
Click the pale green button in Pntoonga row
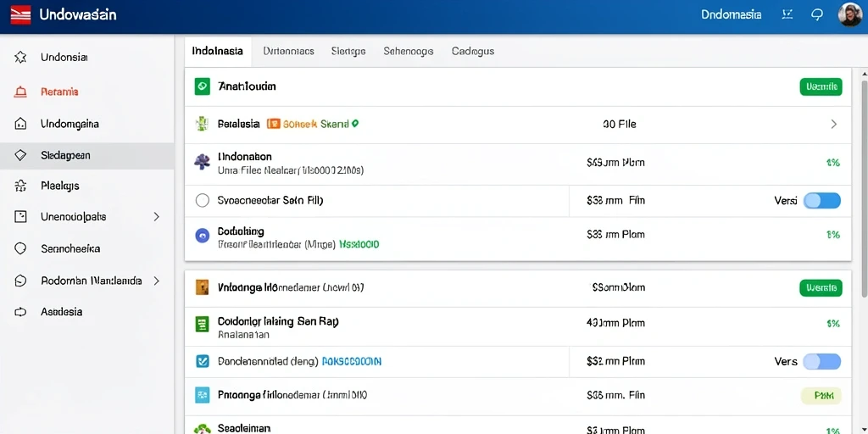(x=821, y=396)
